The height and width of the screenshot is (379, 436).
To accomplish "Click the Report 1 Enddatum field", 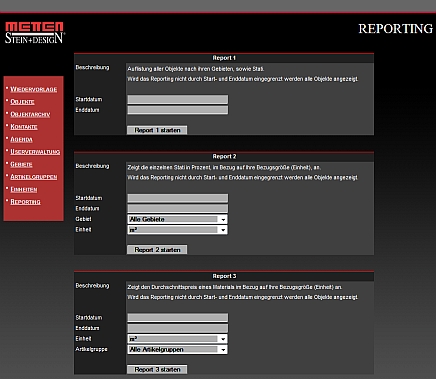I will click(178, 110).
